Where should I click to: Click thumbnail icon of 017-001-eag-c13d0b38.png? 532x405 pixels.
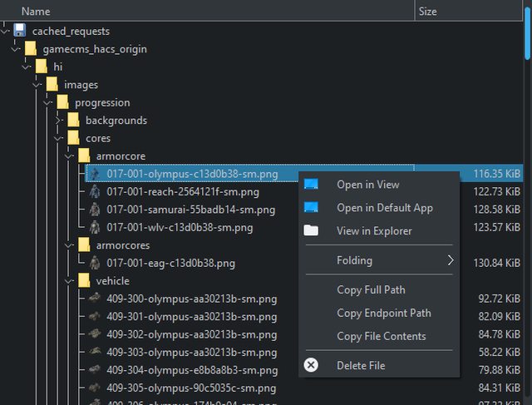pyautogui.click(x=95, y=263)
